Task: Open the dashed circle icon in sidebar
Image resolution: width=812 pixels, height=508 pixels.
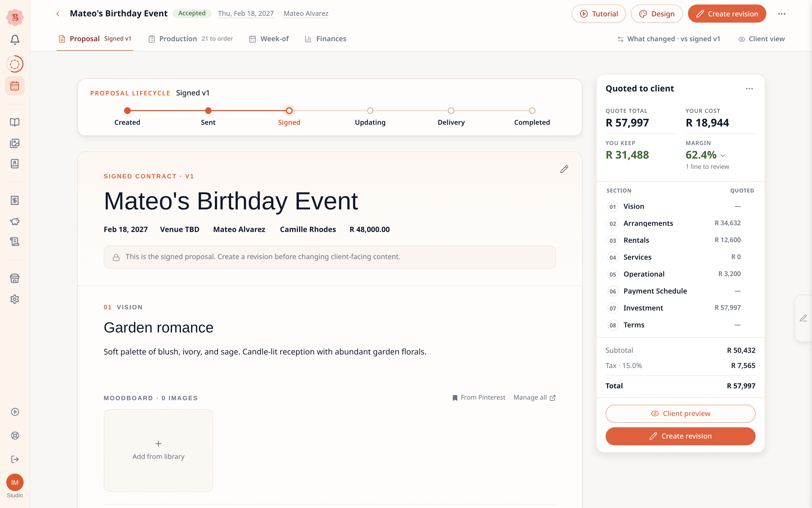Action: tap(15, 64)
